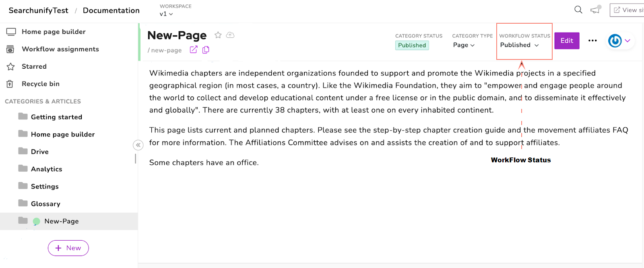The height and width of the screenshot is (268, 644).
Task: Copy the new-page slug icon
Action: click(206, 49)
